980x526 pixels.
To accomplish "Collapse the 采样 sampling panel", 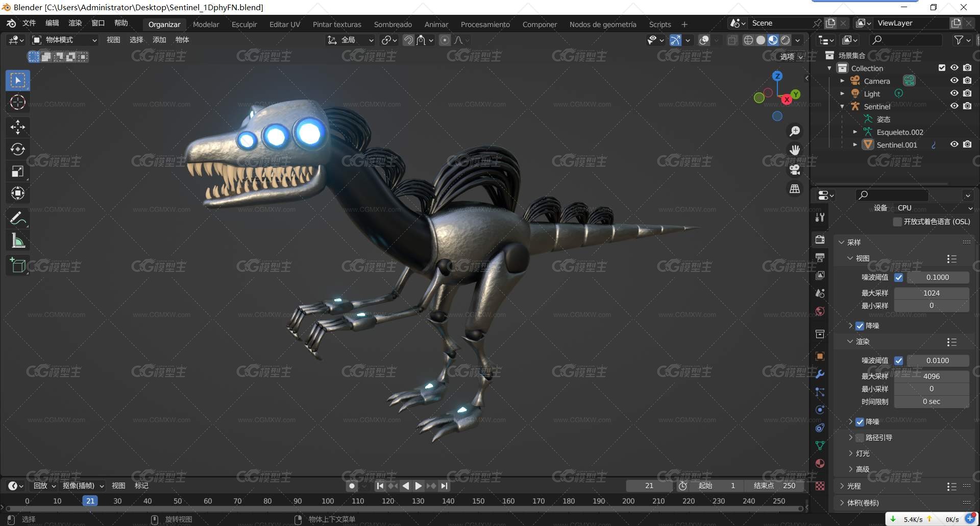I will 841,242.
